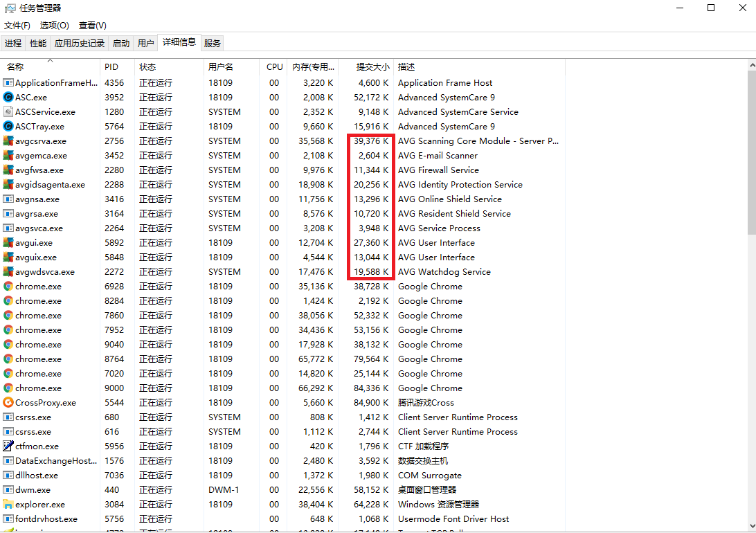This screenshot has width=756, height=533.
Task: Open the 选项(O) menu
Action: click(x=54, y=26)
